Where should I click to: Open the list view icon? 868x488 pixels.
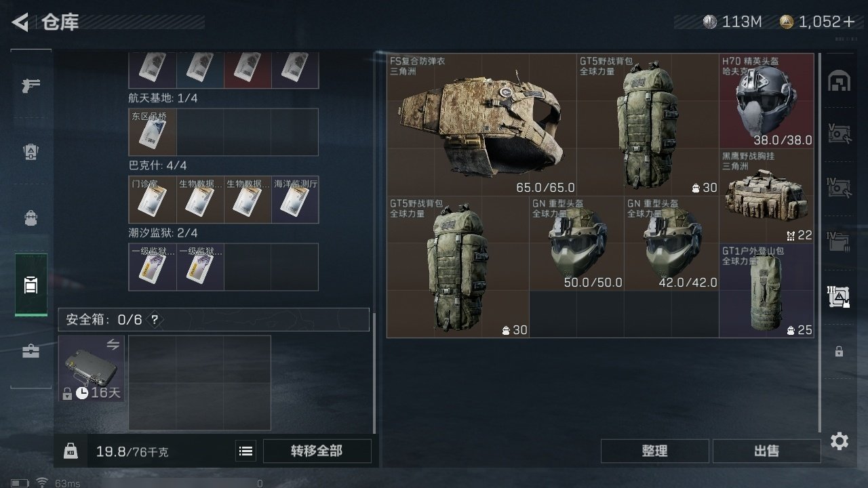pos(246,451)
